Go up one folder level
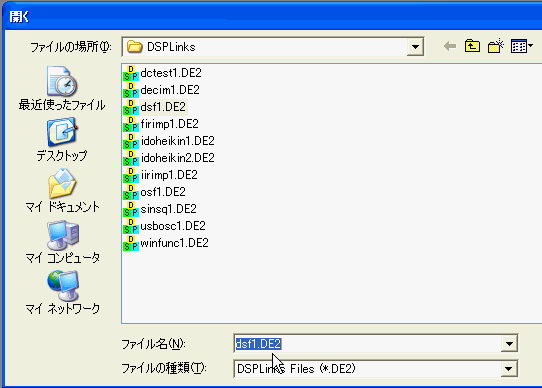 coord(472,46)
